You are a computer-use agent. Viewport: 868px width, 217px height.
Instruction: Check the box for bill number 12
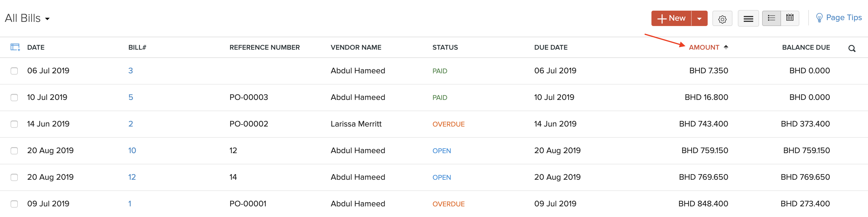(14, 177)
